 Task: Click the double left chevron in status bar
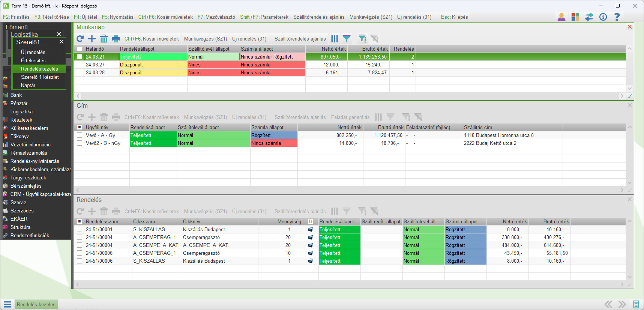point(608,304)
